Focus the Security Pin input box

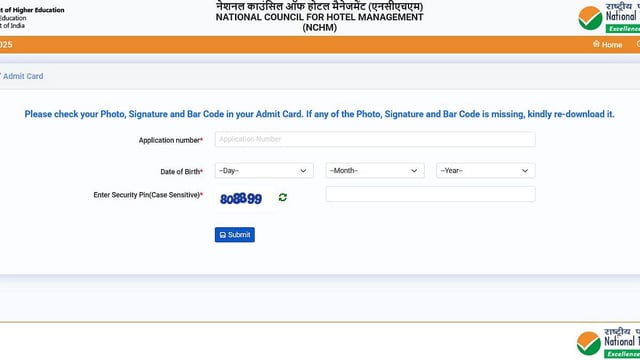(x=431, y=194)
